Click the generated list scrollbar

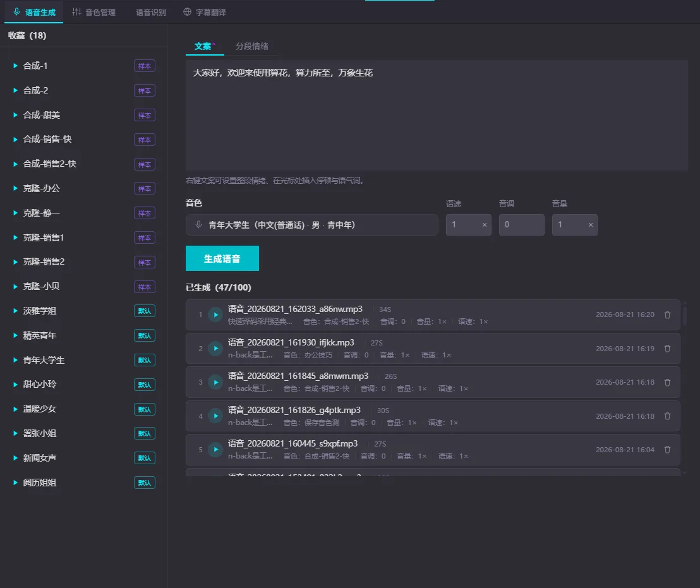click(x=684, y=315)
